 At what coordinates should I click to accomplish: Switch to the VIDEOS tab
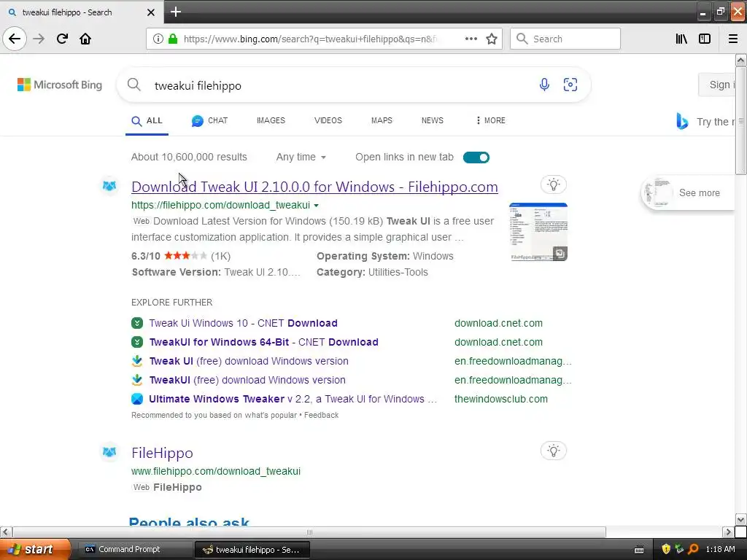point(328,120)
